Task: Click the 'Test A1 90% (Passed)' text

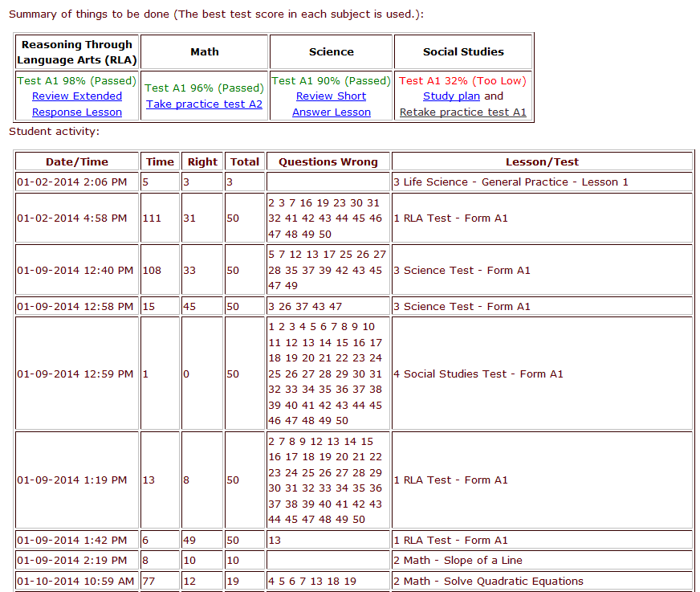Action: pos(332,81)
